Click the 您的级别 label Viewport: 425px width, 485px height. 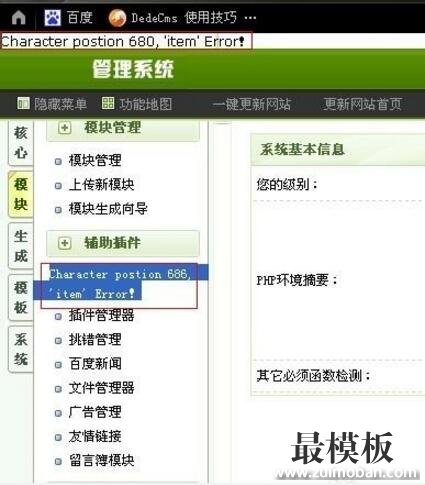(287, 184)
